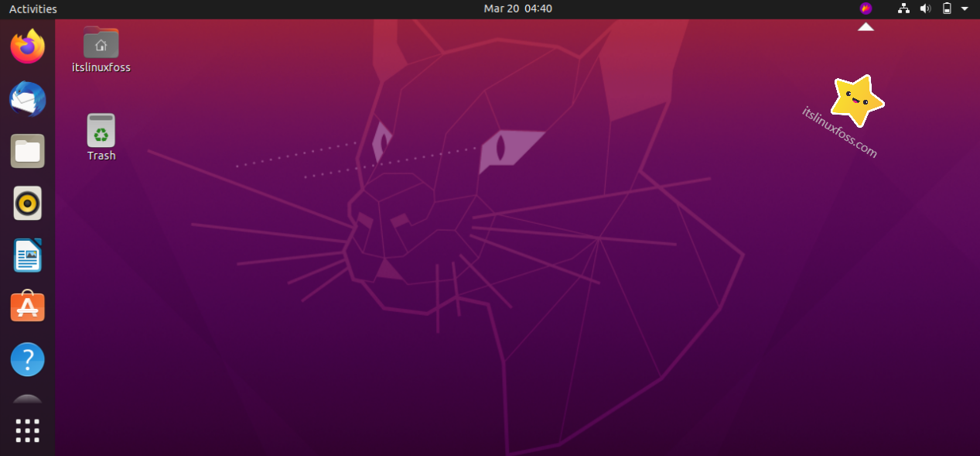
Task: Open Ubuntu Software store
Action: pos(28,307)
